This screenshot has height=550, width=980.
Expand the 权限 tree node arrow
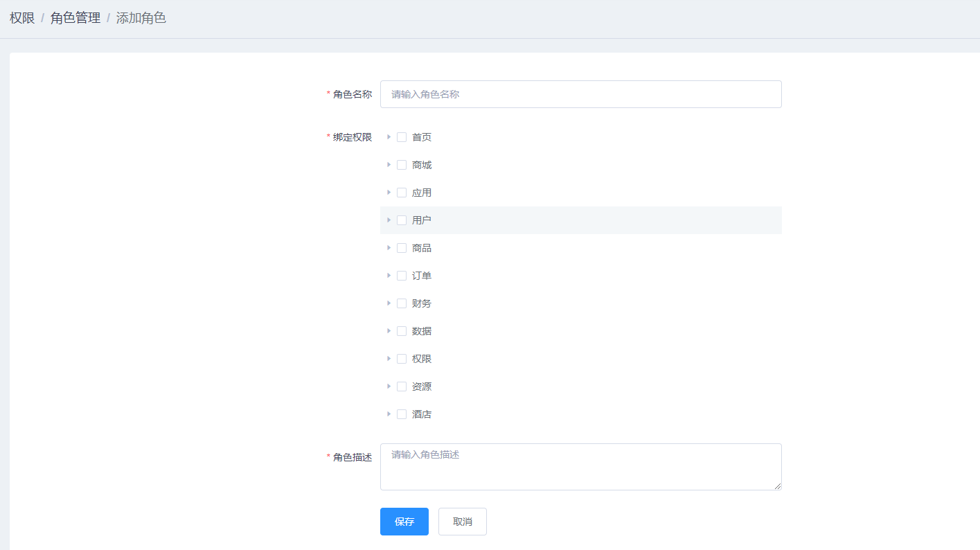[x=389, y=359]
